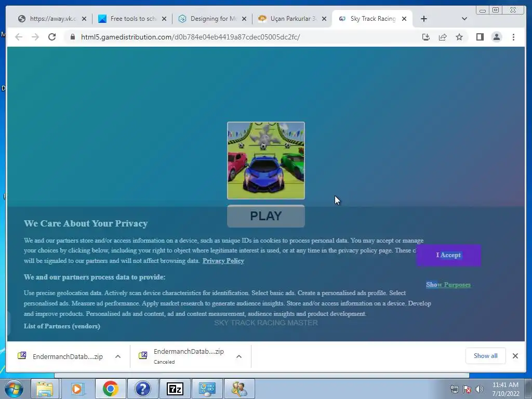
Task: Show all downloads
Action: 486,355
